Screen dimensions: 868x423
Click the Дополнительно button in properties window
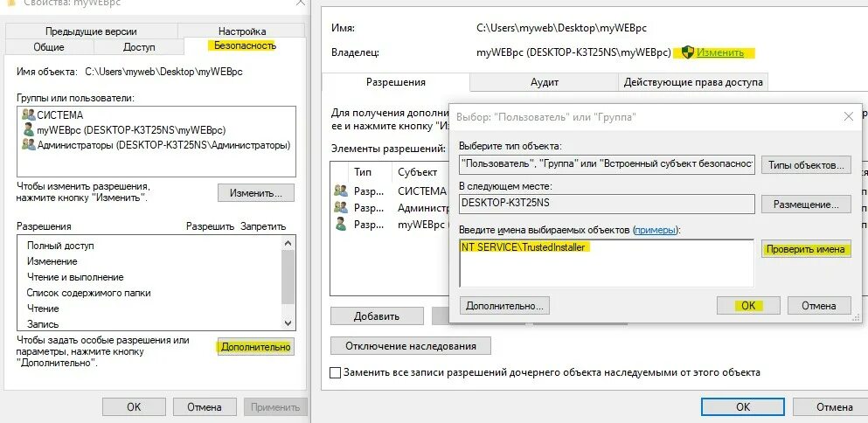pos(256,347)
